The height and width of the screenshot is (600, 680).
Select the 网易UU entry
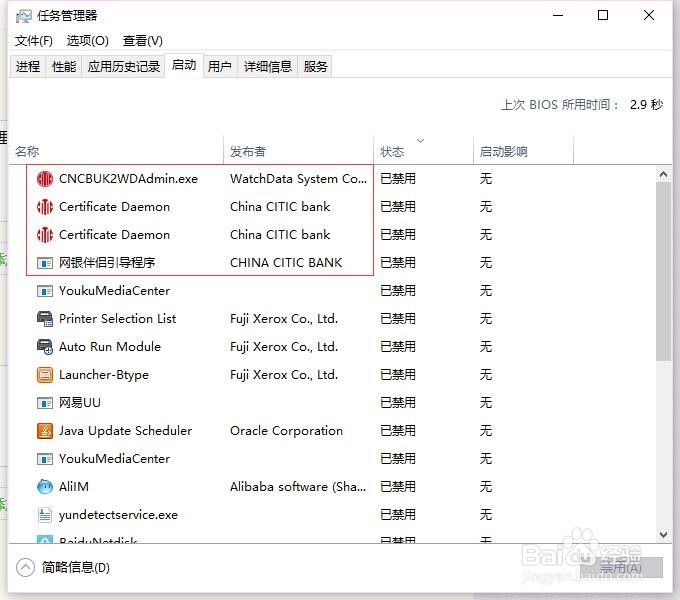point(80,403)
